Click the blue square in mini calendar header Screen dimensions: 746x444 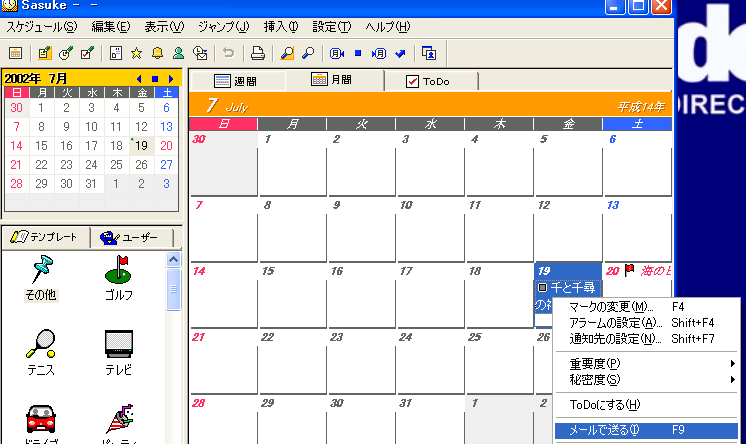tap(155, 79)
